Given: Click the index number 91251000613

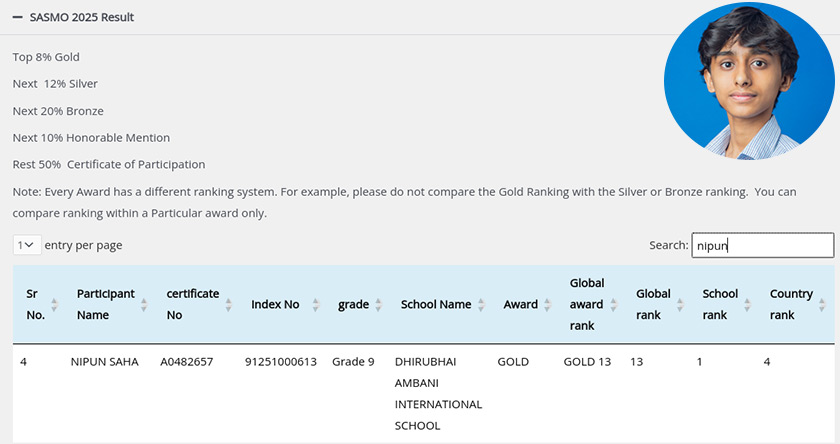Looking at the screenshot, I should (281, 362).
